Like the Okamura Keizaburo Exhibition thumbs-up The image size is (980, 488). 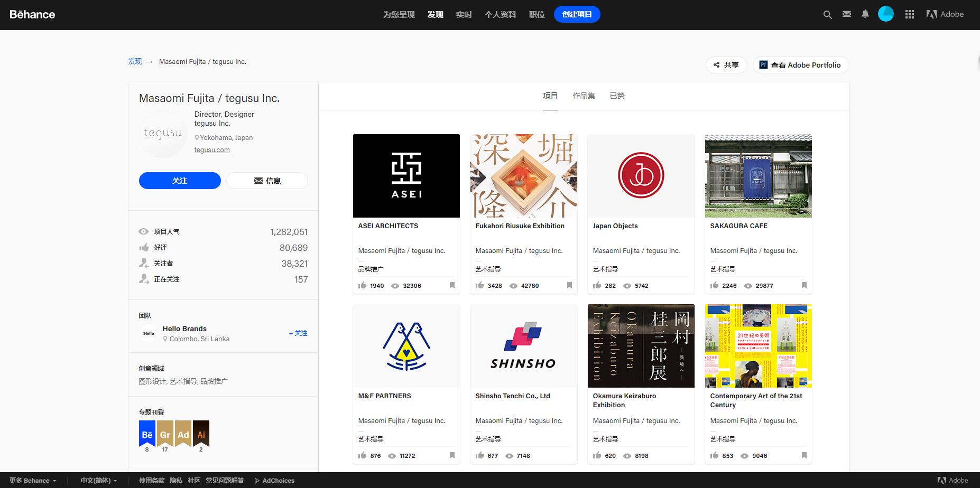tap(597, 455)
